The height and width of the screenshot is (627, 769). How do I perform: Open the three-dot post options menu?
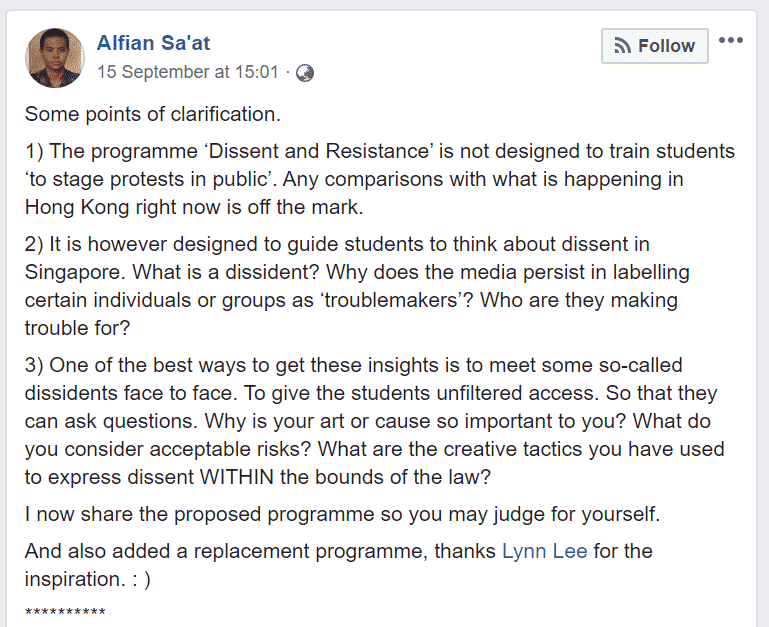[x=731, y=40]
